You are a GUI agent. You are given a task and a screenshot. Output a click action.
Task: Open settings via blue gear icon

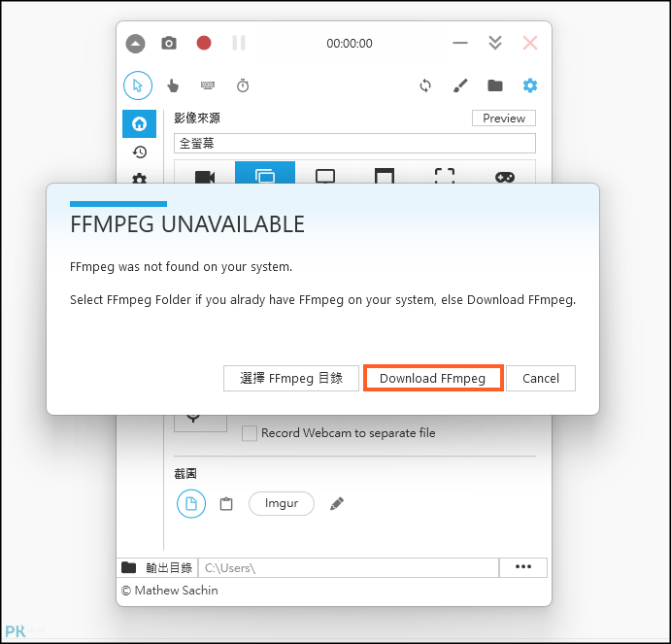tap(530, 85)
